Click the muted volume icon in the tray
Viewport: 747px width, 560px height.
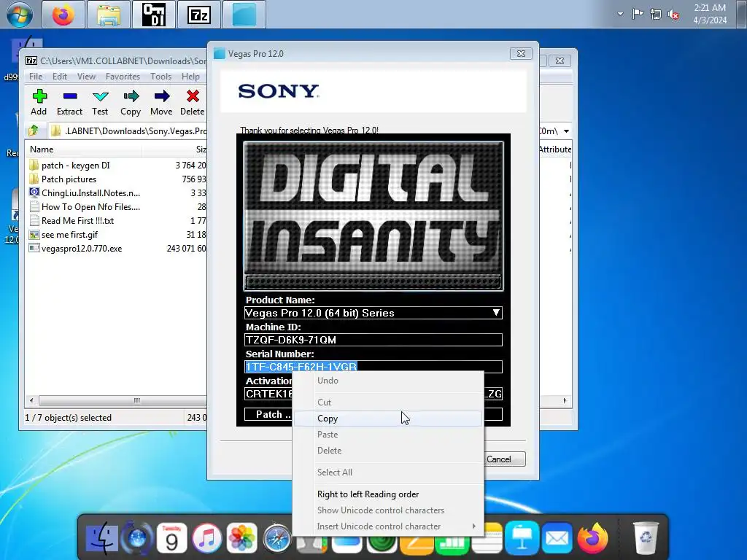pyautogui.click(x=673, y=15)
